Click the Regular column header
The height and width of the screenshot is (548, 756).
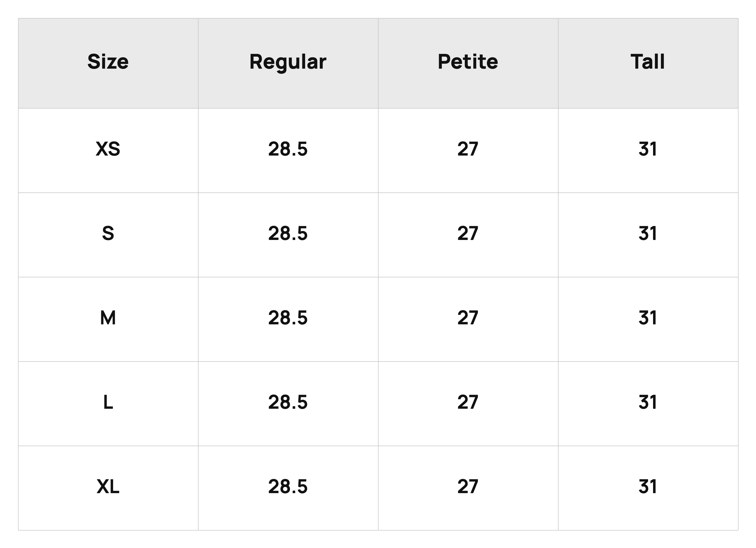[288, 62]
